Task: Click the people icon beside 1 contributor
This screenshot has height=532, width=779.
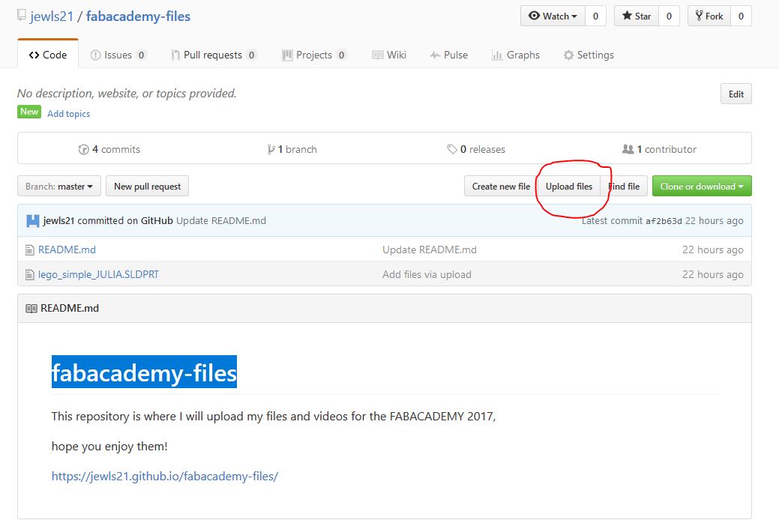Action: tap(628, 149)
